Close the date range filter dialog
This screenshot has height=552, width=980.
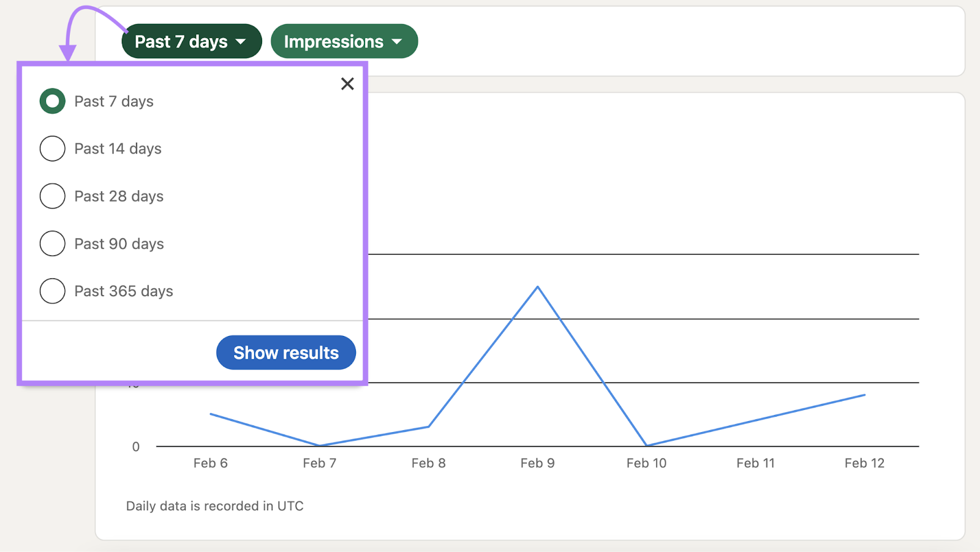[347, 84]
